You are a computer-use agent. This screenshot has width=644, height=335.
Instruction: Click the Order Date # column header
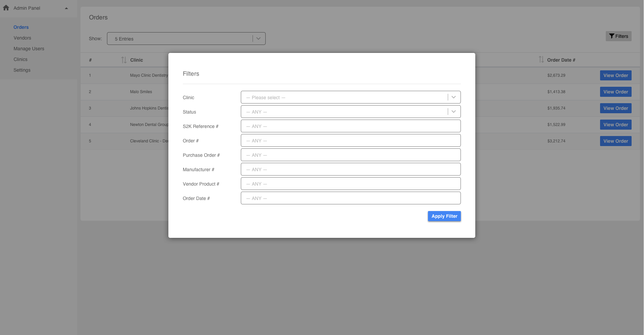tap(561, 60)
